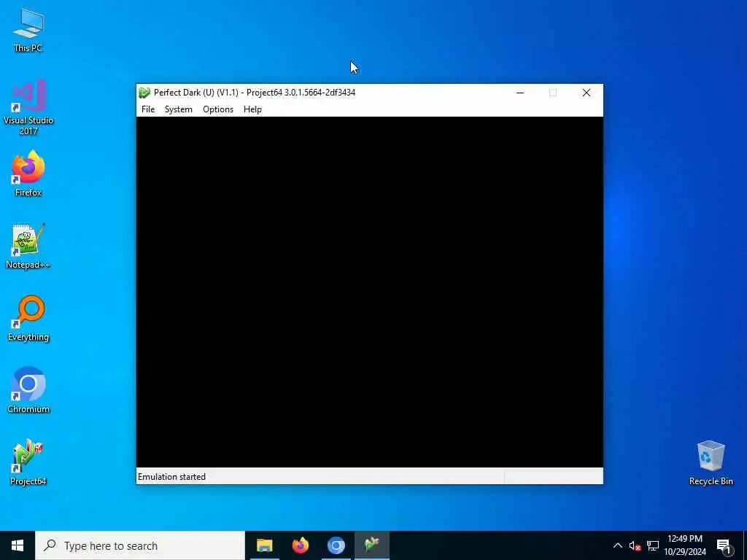Select the Chromium desktop shortcut
This screenshot has width=747, height=560.
(28, 390)
